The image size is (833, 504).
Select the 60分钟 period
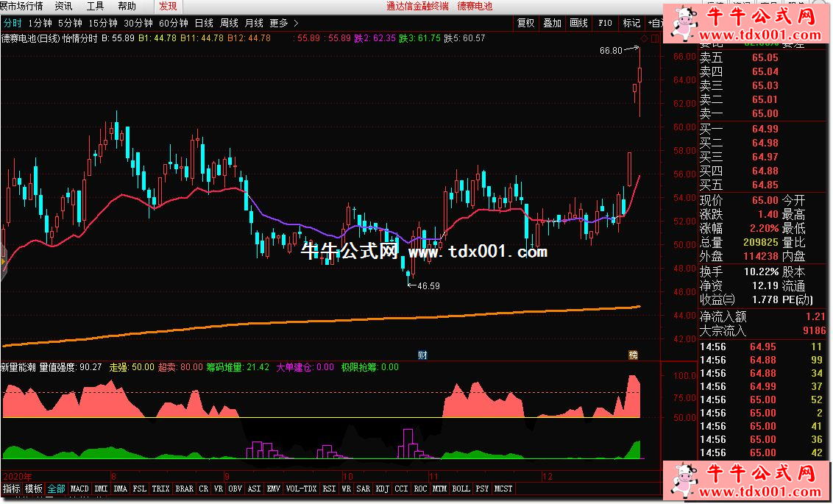coord(174,24)
